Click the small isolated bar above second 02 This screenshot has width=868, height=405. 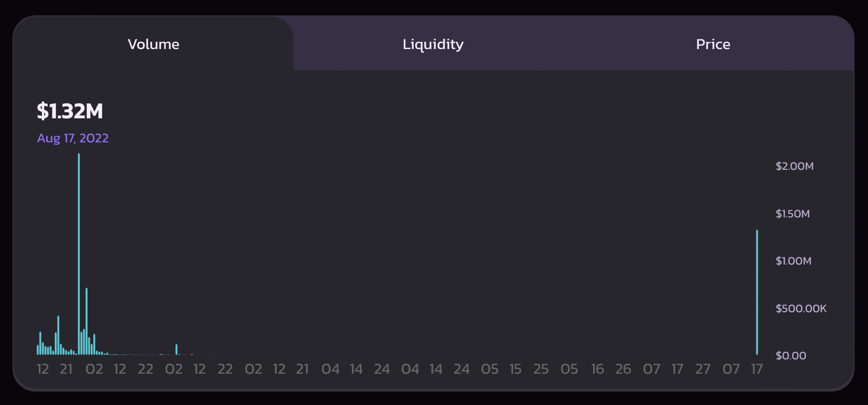pos(176,350)
